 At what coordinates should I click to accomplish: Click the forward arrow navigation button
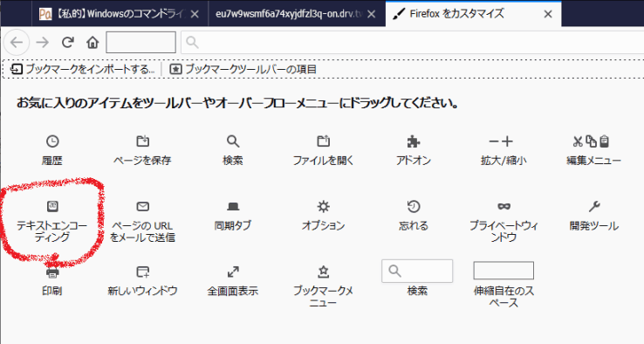tap(42, 42)
